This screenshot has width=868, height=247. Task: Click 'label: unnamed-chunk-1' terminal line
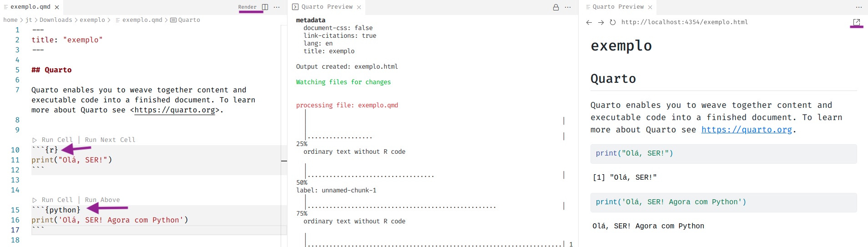tap(336, 191)
